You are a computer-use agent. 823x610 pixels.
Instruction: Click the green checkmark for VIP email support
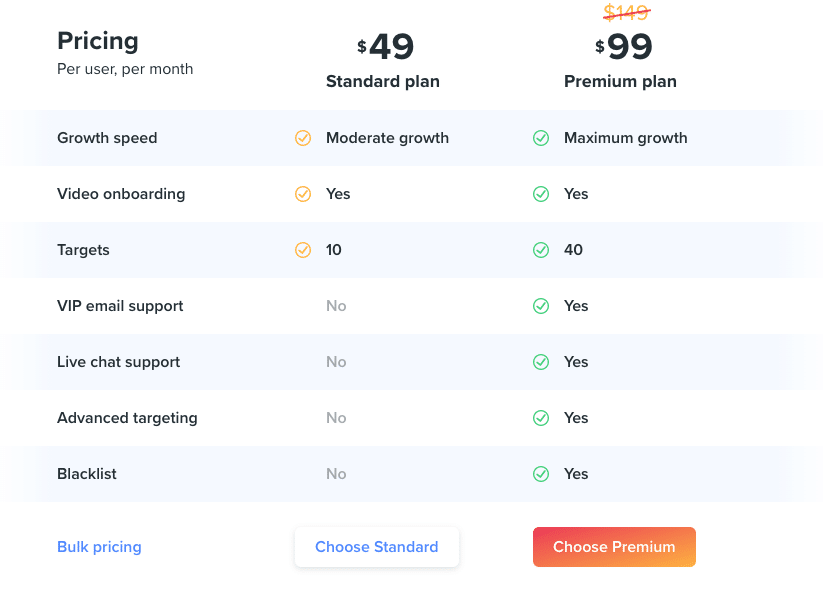click(x=541, y=306)
